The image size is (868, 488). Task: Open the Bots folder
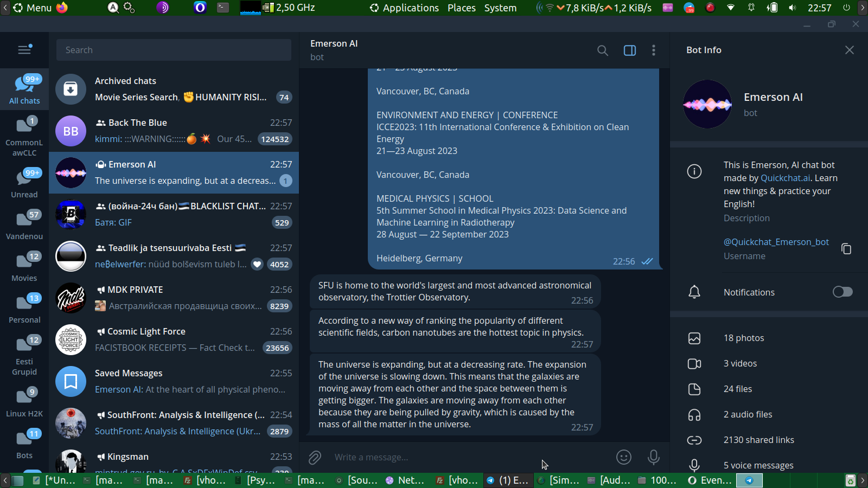click(24, 444)
